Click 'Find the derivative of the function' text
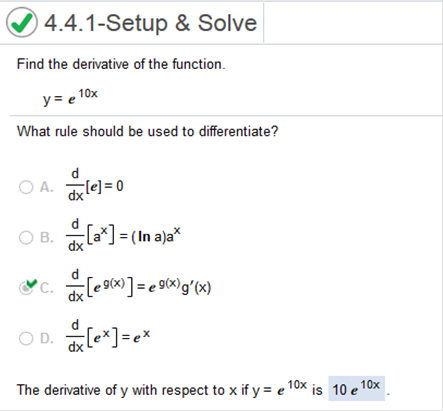Screen dimensions: 443x411 click(x=121, y=64)
